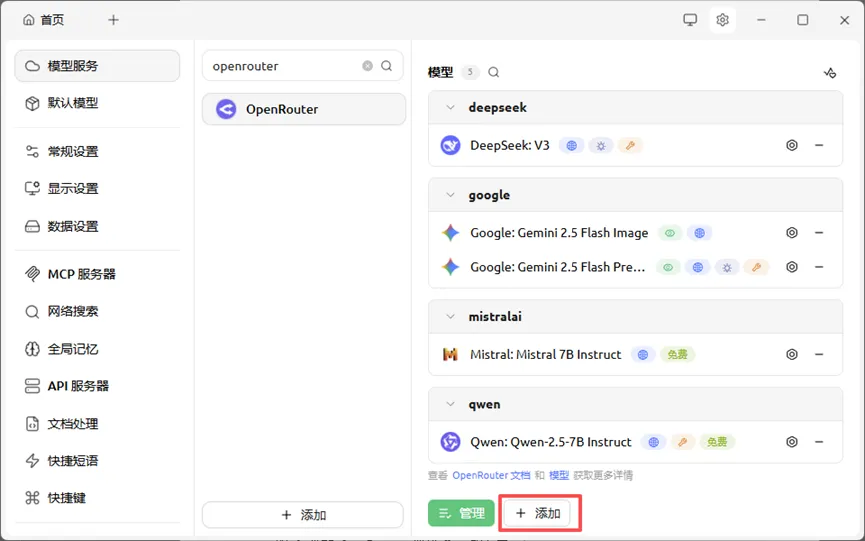This screenshot has height=541, width=865.
Task: Click the tool-use tag on Qwen-2.5-7B Instruct
Action: (x=682, y=442)
